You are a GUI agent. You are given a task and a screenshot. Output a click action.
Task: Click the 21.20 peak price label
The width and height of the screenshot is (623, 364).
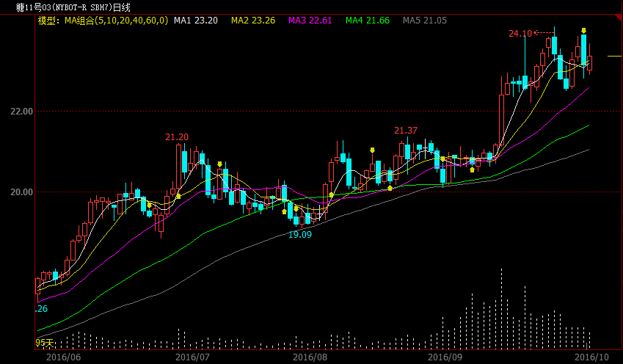(x=177, y=137)
